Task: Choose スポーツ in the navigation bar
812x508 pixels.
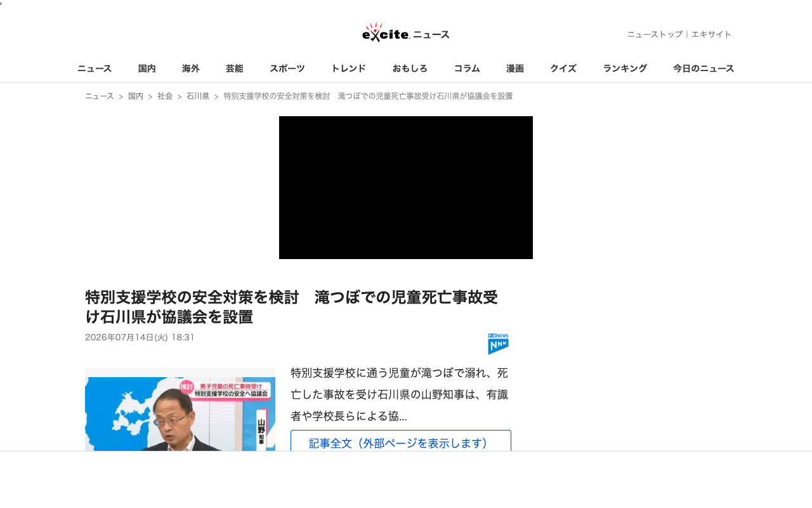Action: pyautogui.click(x=287, y=69)
